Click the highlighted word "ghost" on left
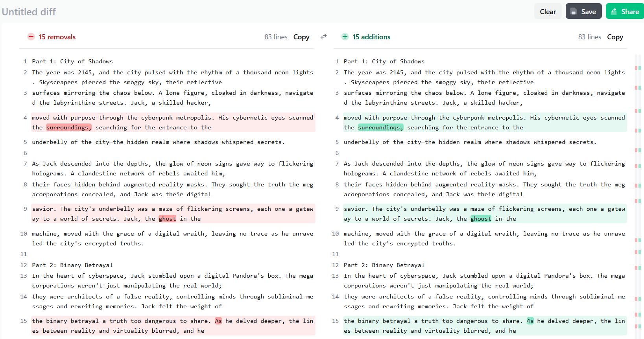 (x=167, y=219)
